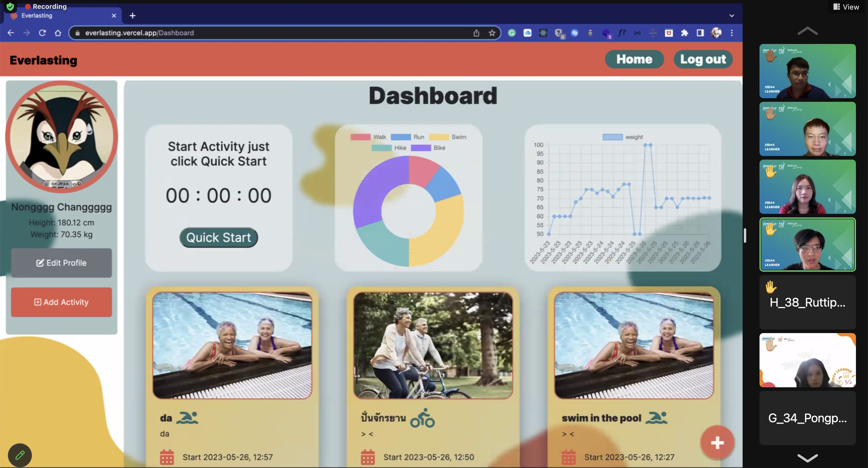Viewport: 868px width, 468px height.
Task: Show previous participants with up chevron
Action: click(x=807, y=31)
